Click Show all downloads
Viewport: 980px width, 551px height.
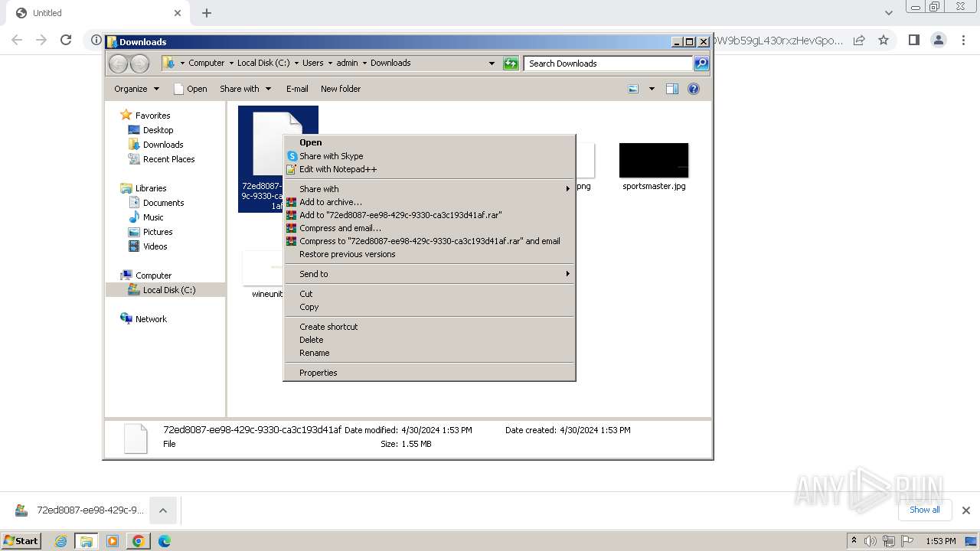pos(924,510)
